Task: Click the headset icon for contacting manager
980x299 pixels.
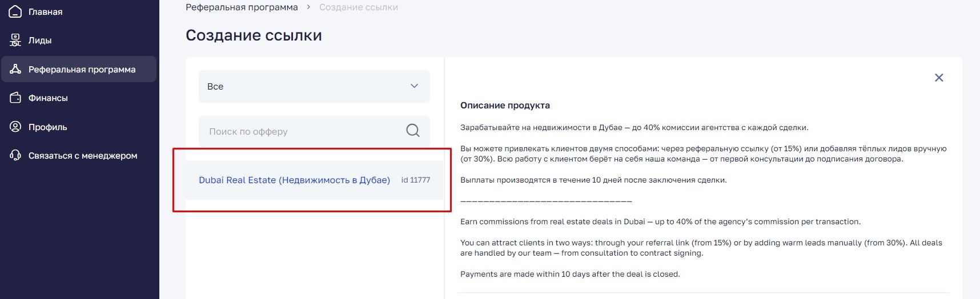Action: pyautogui.click(x=15, y=155)
